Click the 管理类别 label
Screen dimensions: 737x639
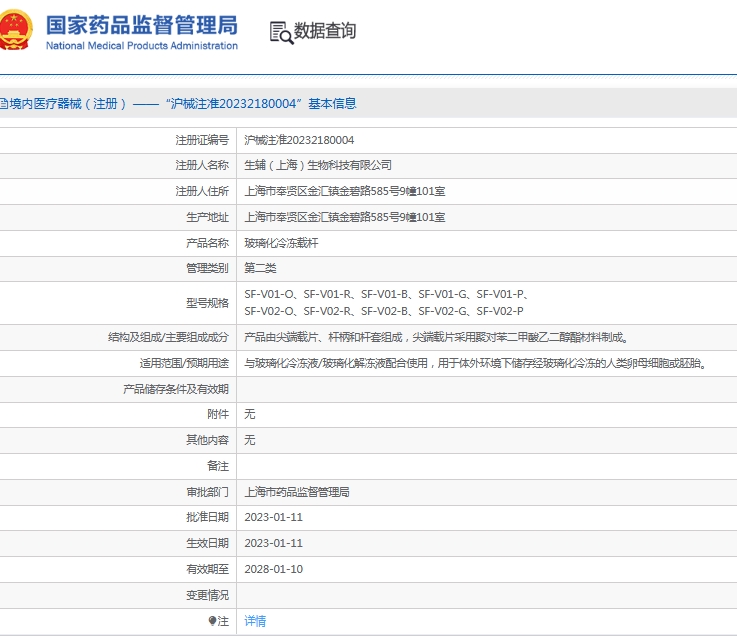coord(207,268)
